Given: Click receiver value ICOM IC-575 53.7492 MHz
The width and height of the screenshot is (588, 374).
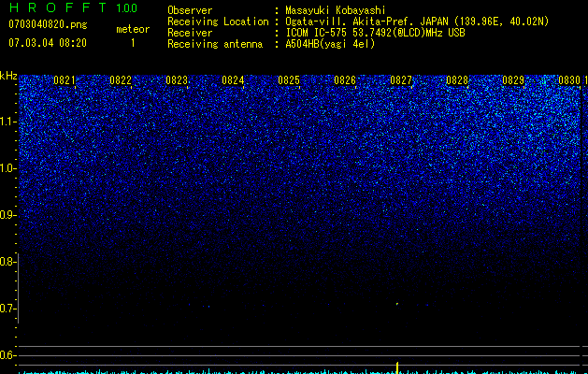Looking at the screenshot, I should click(x=375, y=33).
